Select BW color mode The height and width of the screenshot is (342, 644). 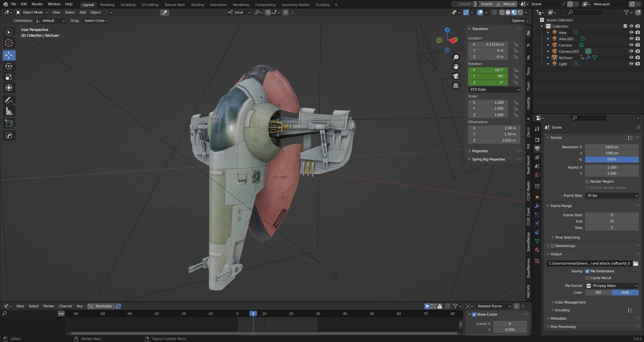click(x=598, y=292)
